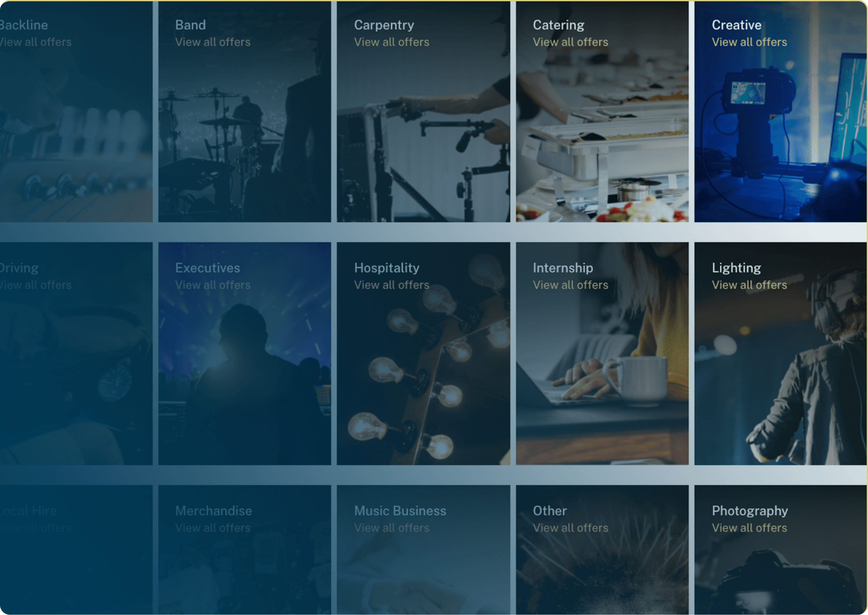Select the Backline category title

(x=24, y=25)
